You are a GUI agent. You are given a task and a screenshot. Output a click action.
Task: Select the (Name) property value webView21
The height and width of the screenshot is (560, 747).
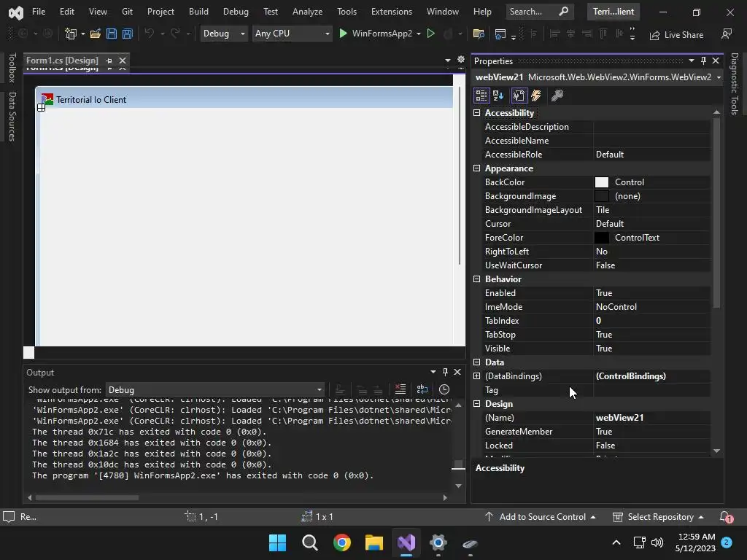click(x=651, y=418)
